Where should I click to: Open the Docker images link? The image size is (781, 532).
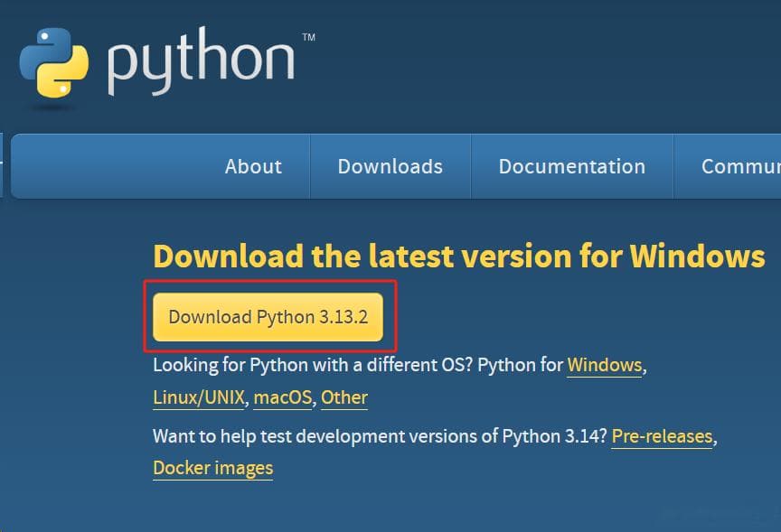(x=212, y=468)
